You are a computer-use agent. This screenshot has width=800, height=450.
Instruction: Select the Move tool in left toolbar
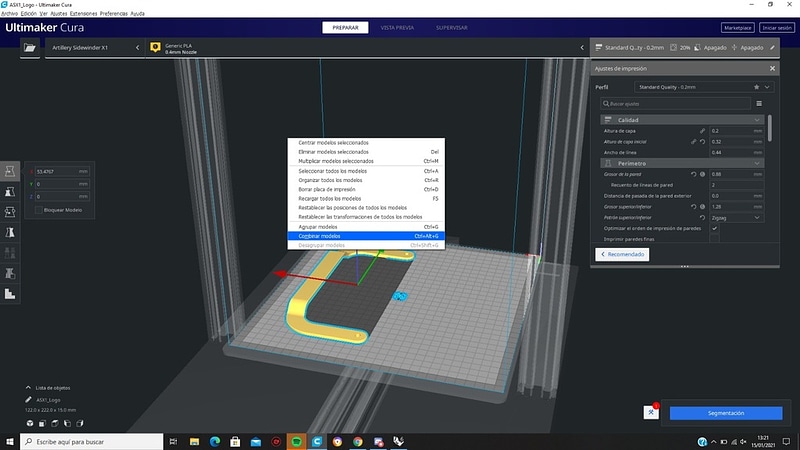[10, 171]
